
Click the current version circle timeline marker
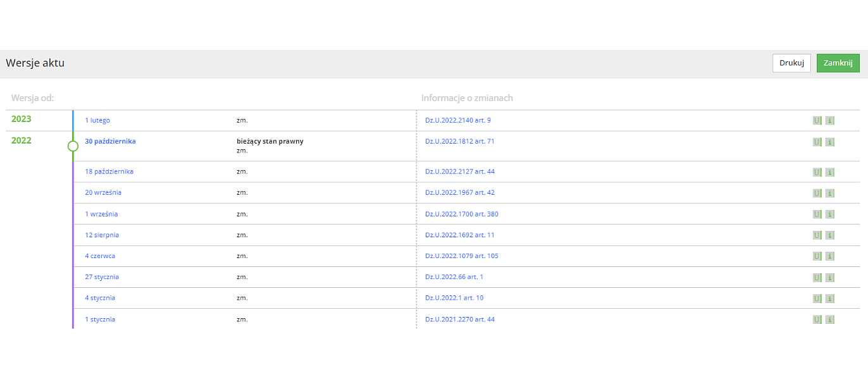pos(73,146)
